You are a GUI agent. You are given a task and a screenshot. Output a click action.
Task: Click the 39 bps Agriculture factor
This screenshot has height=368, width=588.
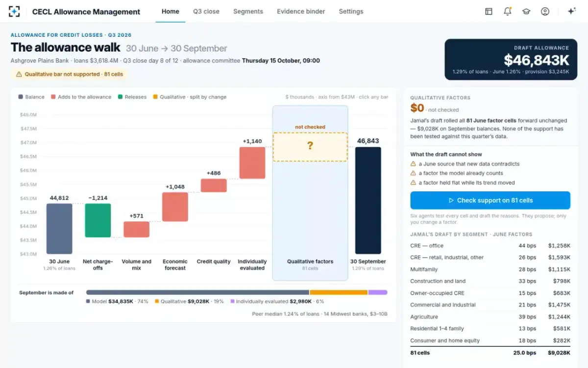coord(528,316)
